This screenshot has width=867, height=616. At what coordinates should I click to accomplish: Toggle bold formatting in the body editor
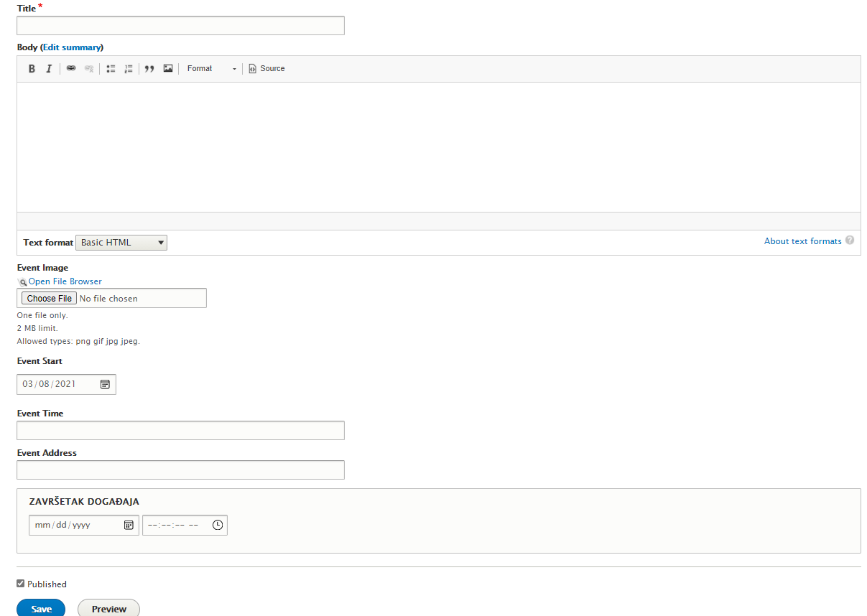pos(32,69)
